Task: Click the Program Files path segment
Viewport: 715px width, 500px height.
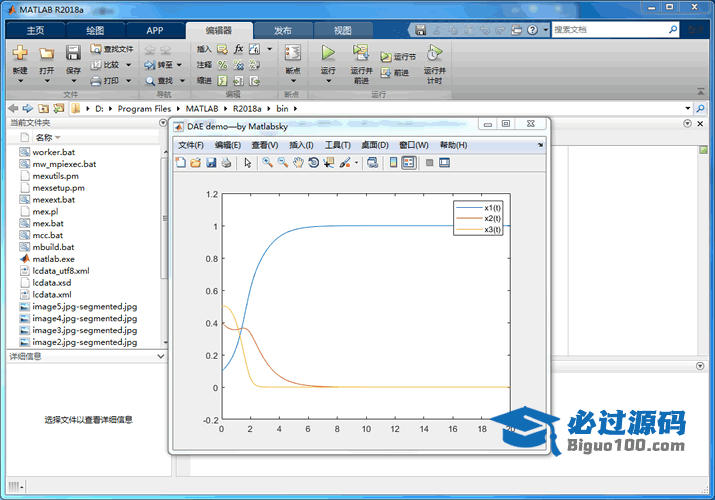Action: pos(144,108)
